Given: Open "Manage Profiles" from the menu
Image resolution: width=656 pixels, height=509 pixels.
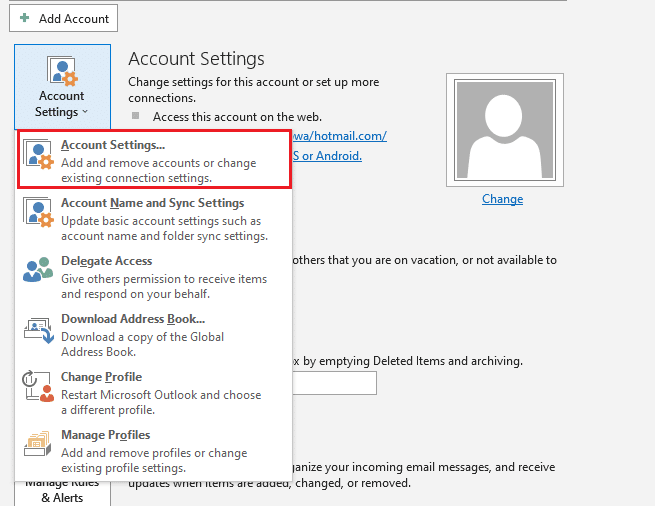Looking at the screenshot, I should click(105, 435).
